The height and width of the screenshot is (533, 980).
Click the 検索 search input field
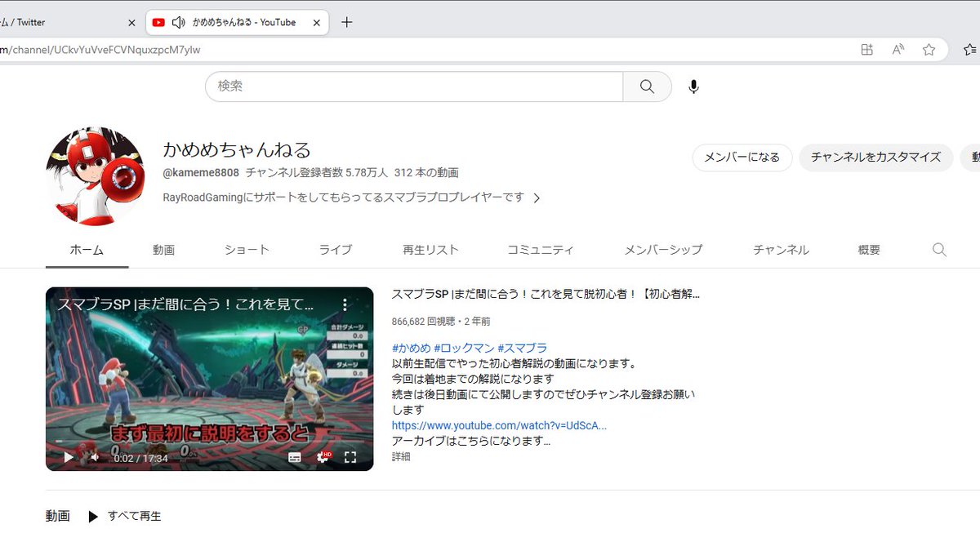[414, 87]
